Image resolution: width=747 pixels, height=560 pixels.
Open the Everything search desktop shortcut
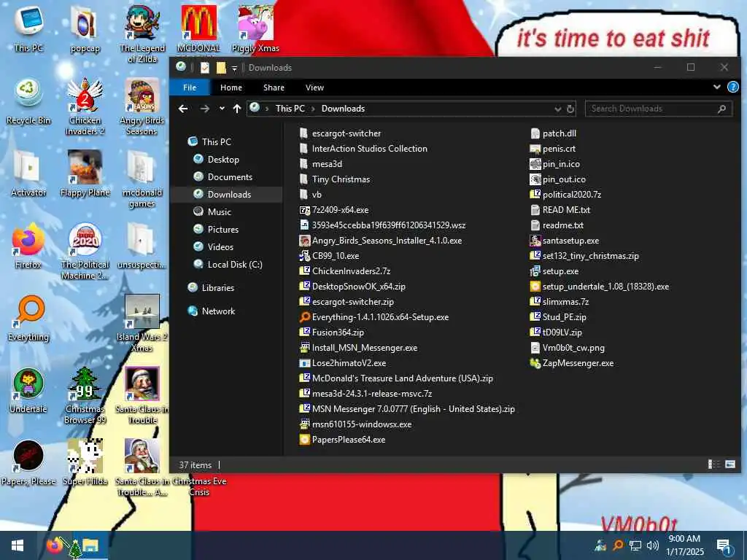click(28, 319)
